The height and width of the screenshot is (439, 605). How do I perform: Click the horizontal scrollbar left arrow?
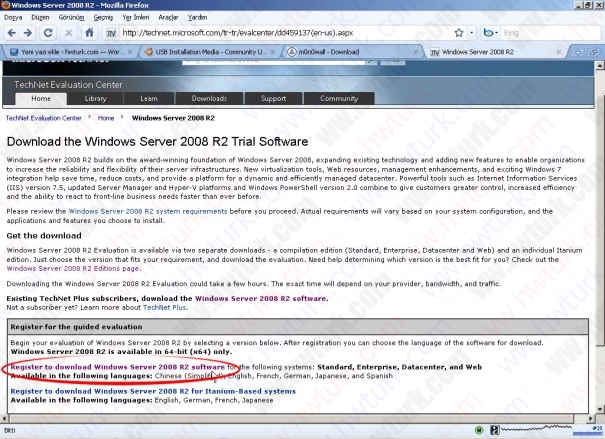(4, 418)
